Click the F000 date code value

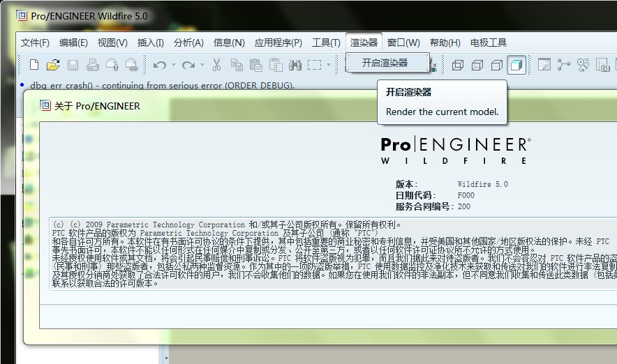pos(466,195)
